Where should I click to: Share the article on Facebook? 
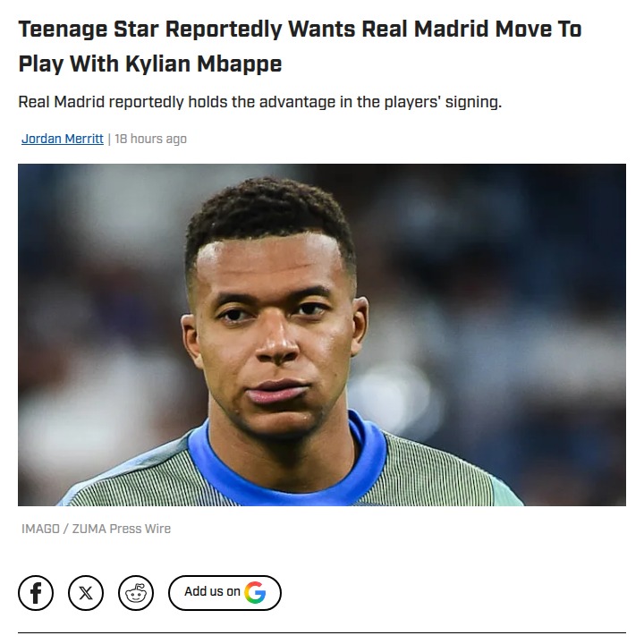pyautogui.click(x=36, y=593)
